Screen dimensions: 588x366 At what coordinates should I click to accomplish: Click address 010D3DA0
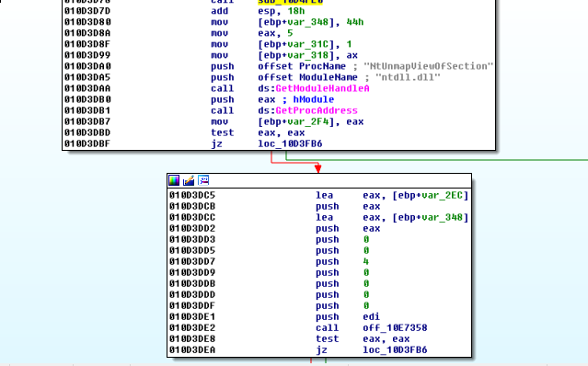(x=87, y=66)
